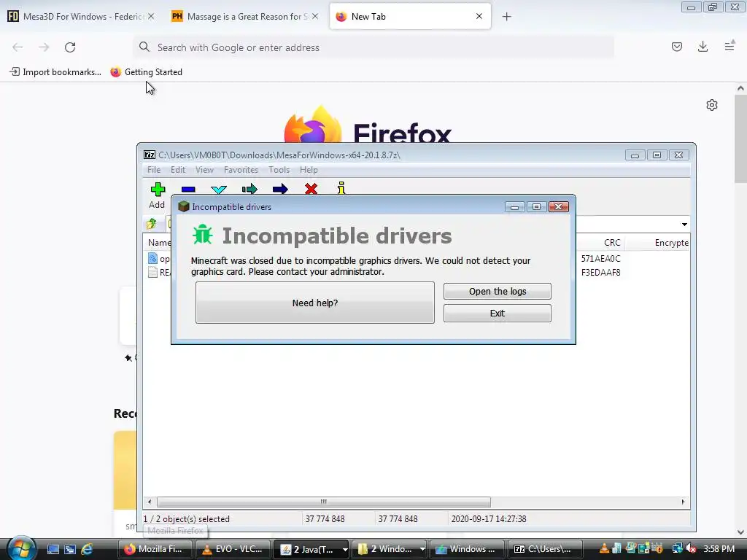The height and width of the screenshot is (560, 747).
Task: Click the taskbar clock showing 3:58 PM
Action: click(x=719, y=549)
